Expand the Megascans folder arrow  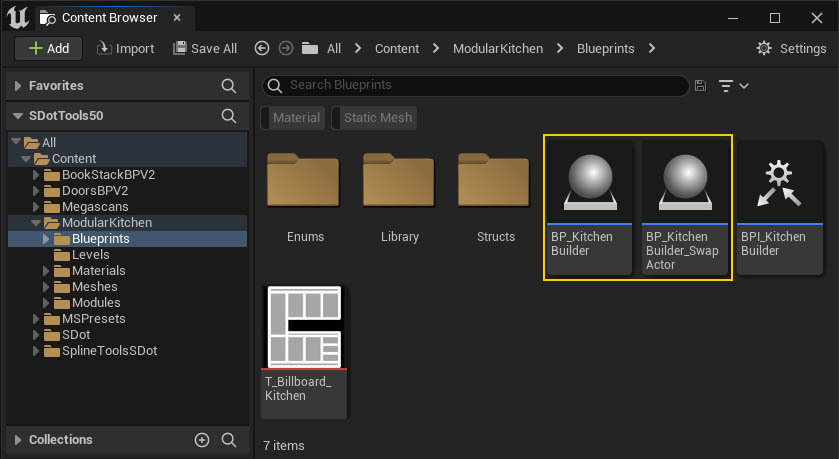(36, 207)
